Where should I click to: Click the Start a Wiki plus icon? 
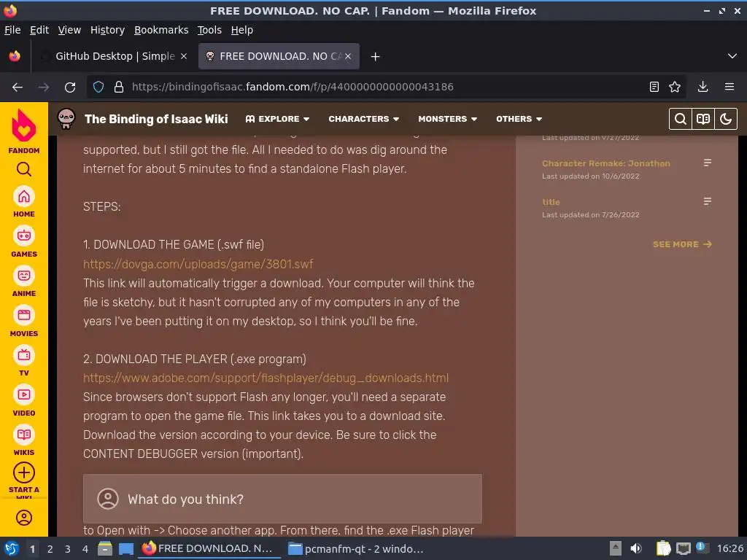(x=24, y=472)
